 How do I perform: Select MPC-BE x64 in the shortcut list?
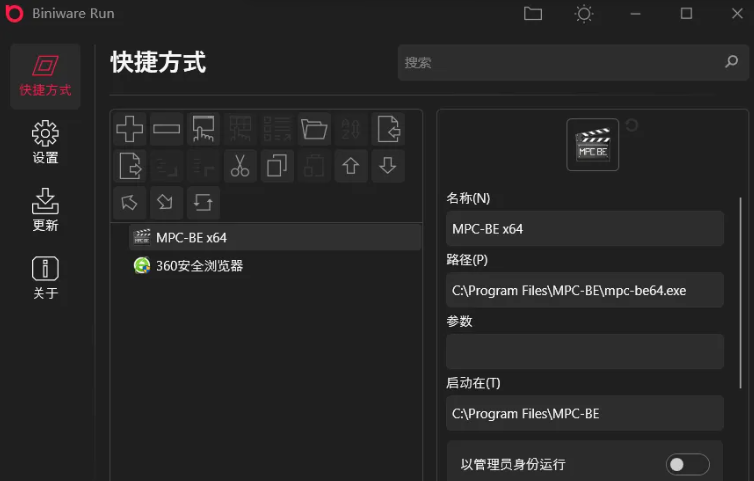click(x=275, y=237)
